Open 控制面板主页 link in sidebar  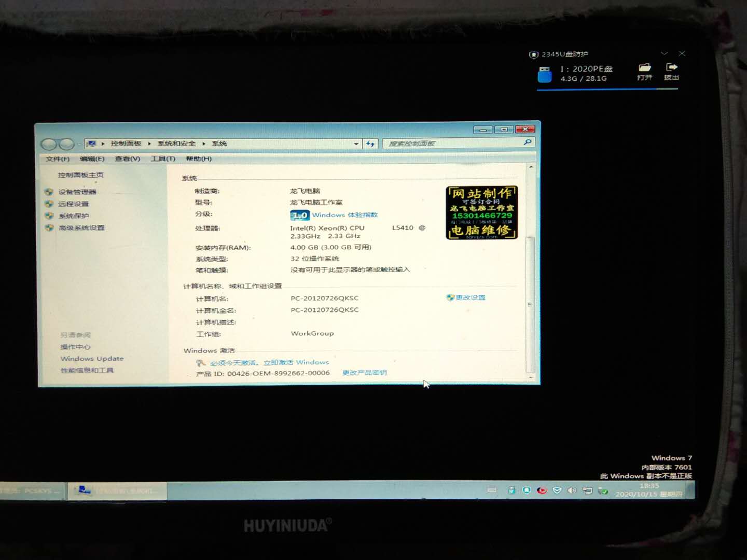[x=80, y=175]
